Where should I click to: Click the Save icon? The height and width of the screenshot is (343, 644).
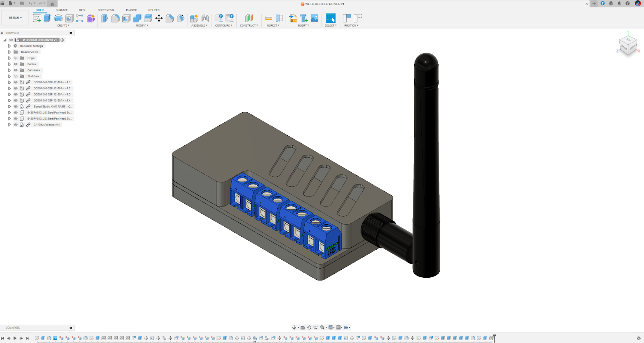tap(22, 3)
